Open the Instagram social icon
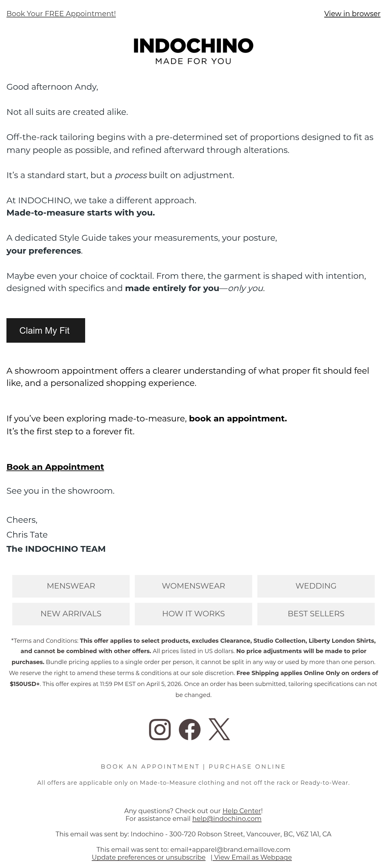Image resolution: width=387 pixels, height=868 pixels. tap(160, 729)
